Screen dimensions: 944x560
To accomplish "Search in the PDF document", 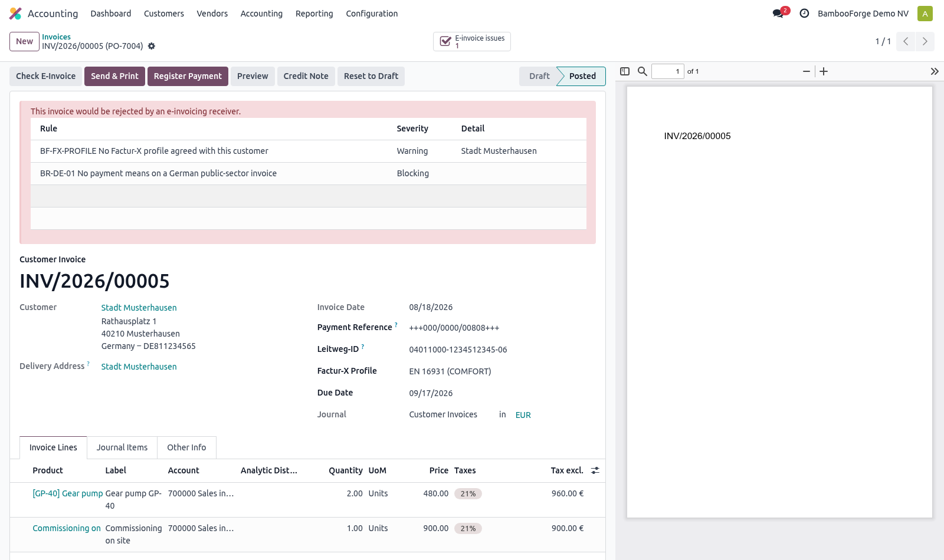I will 643,71.
